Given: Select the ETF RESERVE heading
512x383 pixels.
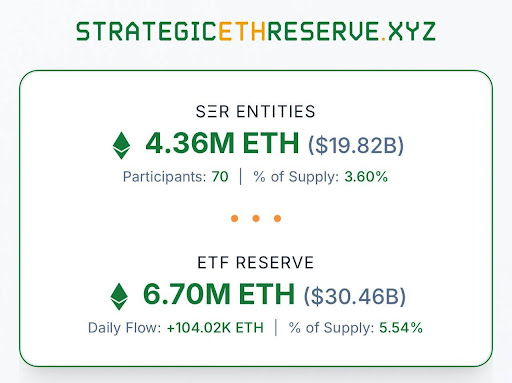Looking at the screenshot, I should (x=256, y=262).
